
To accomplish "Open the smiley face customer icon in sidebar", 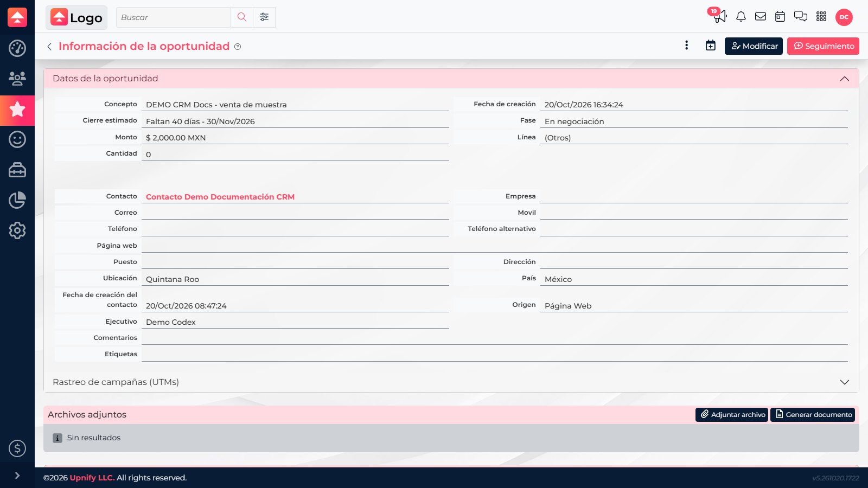I will click(x=17, y=139).
